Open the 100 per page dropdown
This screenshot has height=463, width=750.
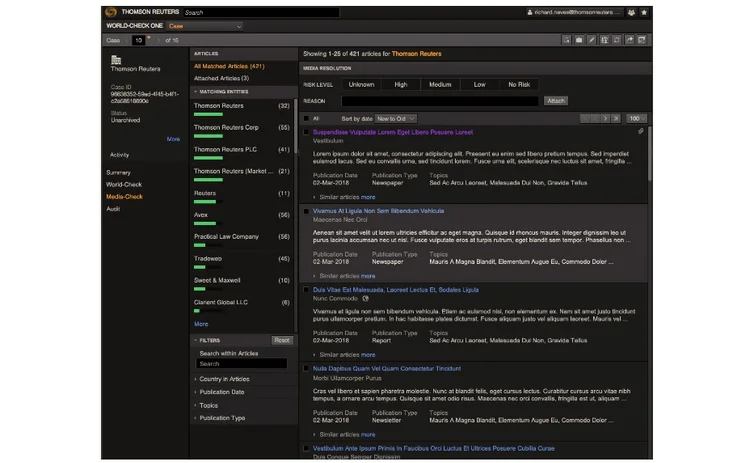[x=637, y=118]
